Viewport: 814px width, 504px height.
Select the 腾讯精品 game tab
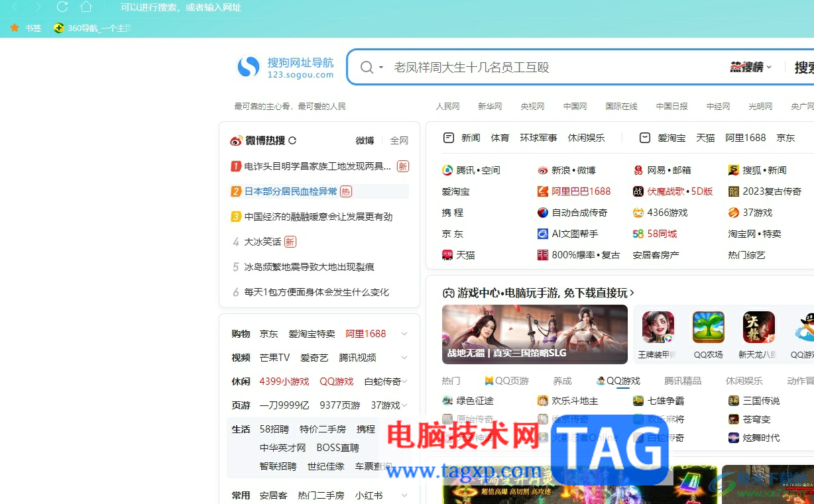click(683, 381)
